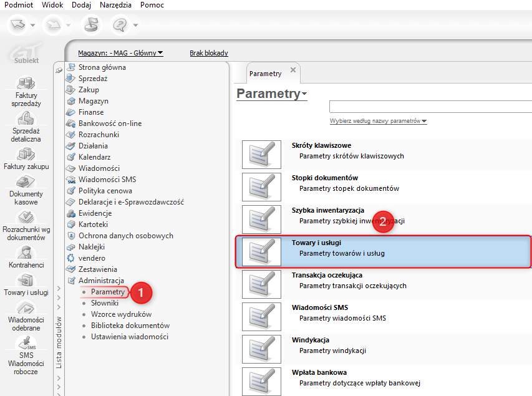Click Stopki dokumentów parameter icon
Image resolution: width=532 pixels, height=396 pixels.
(x=261, y=187)
